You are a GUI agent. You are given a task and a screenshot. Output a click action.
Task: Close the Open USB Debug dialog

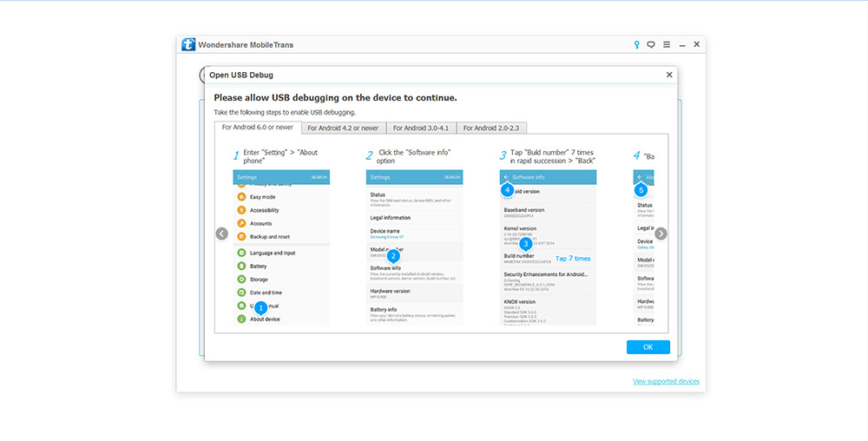(x=669, y=75)
